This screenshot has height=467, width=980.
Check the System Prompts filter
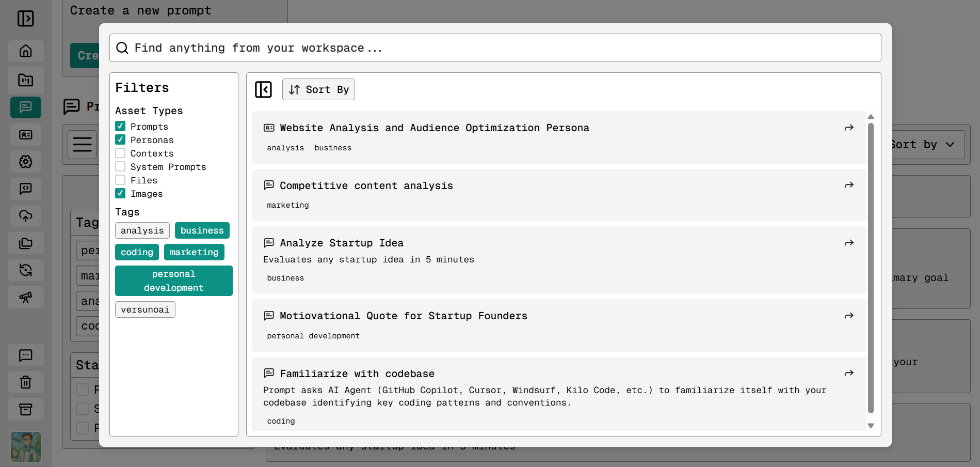[120, 166]
